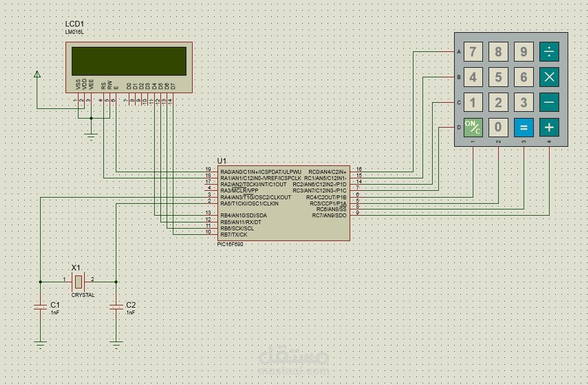
Task: Click keypad number 3 key
Action: (x=524, y=102)
